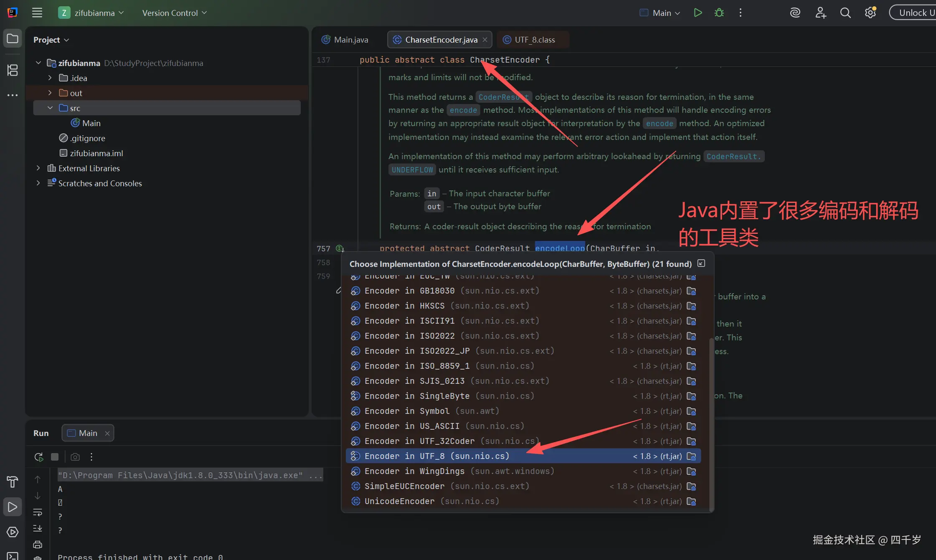
Task: Open Main run configuration dropdown
Action: (x=660, y=13)
